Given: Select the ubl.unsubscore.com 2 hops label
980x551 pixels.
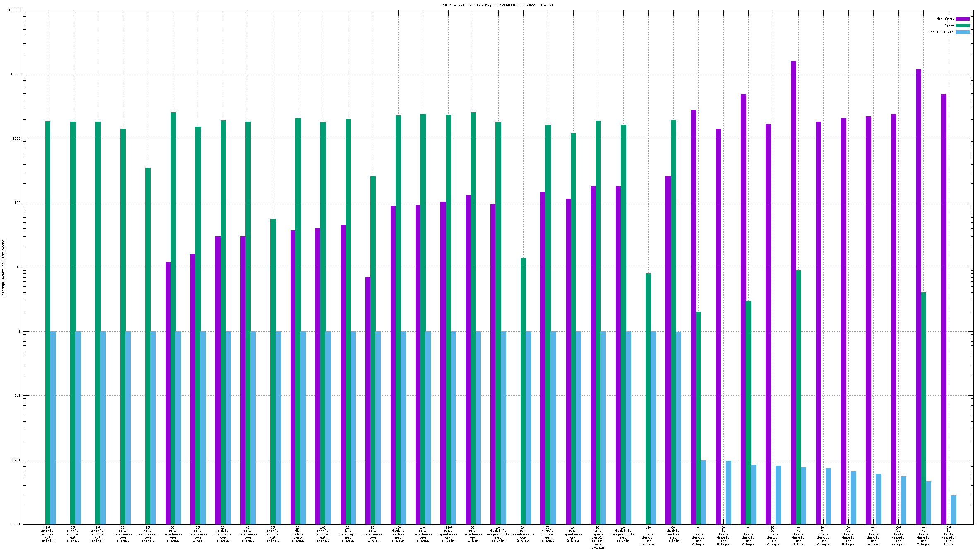Looking at the screenshot, I should 523,534.
